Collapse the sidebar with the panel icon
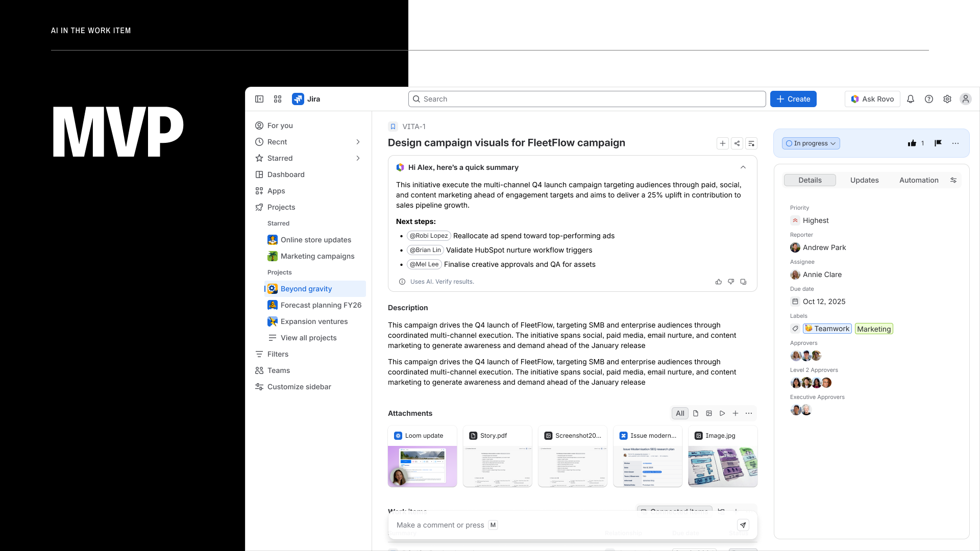 pyautogui.click(x=259, y=99)
